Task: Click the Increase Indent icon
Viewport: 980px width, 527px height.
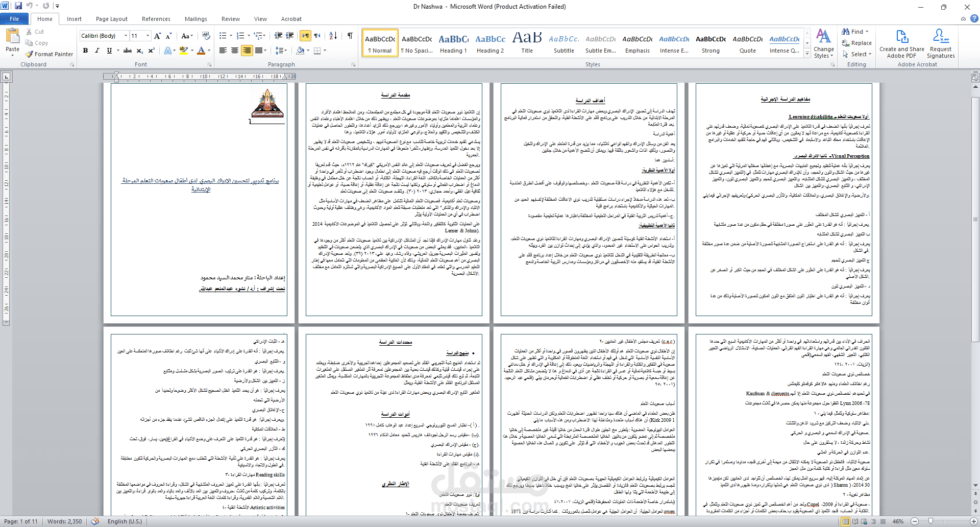Action: [290, 36]
